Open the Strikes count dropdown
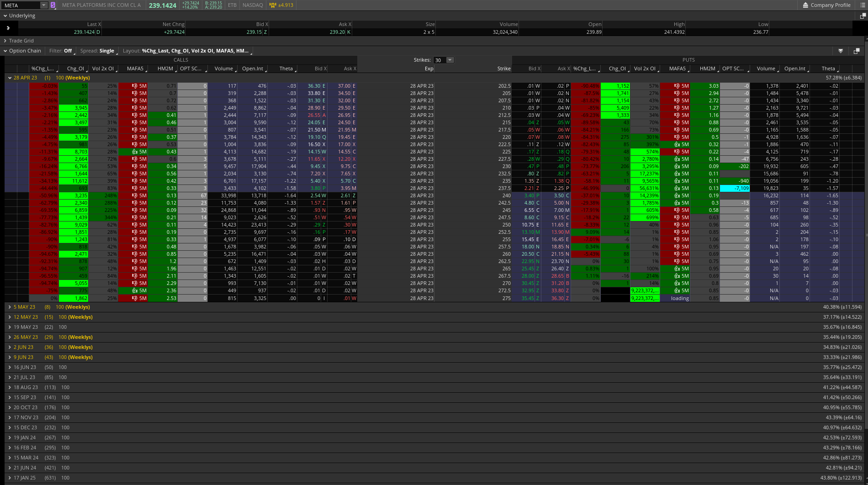The height and width of the screenshot is (485, 868). 450,60
